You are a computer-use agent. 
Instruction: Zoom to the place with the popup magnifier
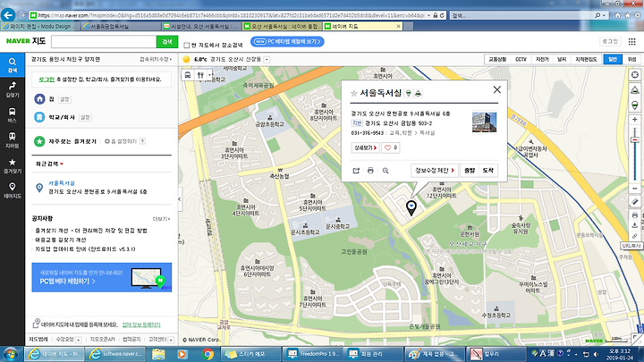(x=386, y=171)
